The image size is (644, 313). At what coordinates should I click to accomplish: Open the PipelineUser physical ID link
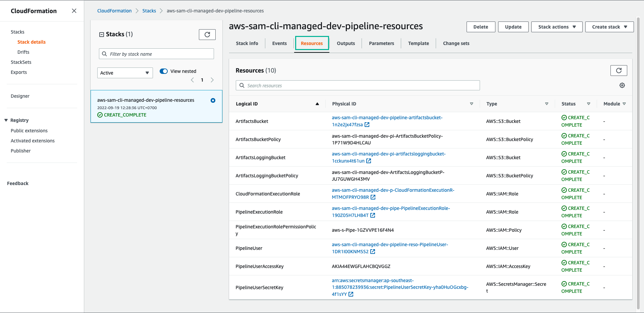[x=390, y=248]
